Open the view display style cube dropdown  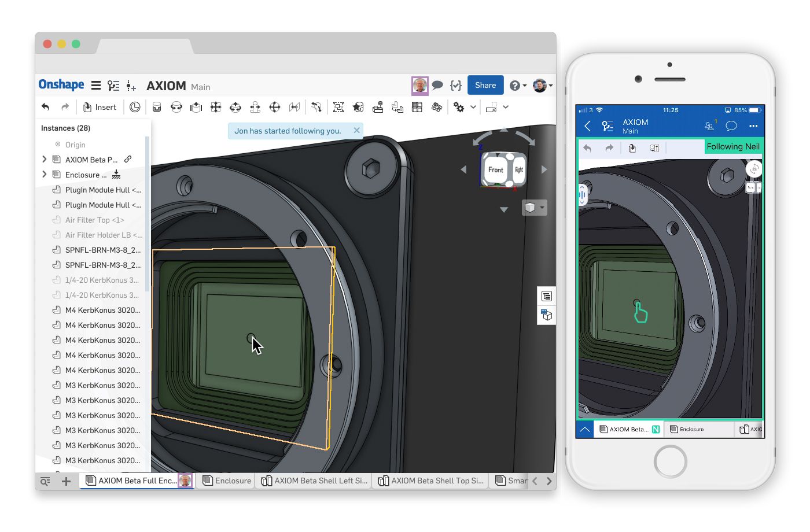[534, 208]
